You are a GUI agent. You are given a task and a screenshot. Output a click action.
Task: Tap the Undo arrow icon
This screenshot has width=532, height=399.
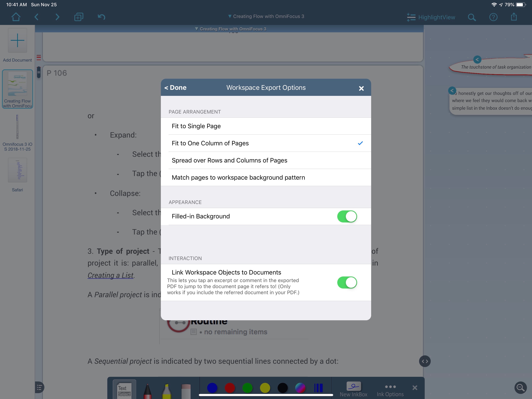coord(101,17)
